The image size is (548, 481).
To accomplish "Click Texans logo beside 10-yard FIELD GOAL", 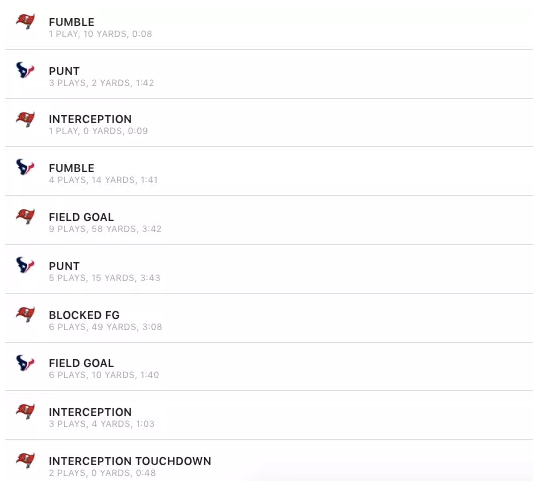I will [26, 363].
